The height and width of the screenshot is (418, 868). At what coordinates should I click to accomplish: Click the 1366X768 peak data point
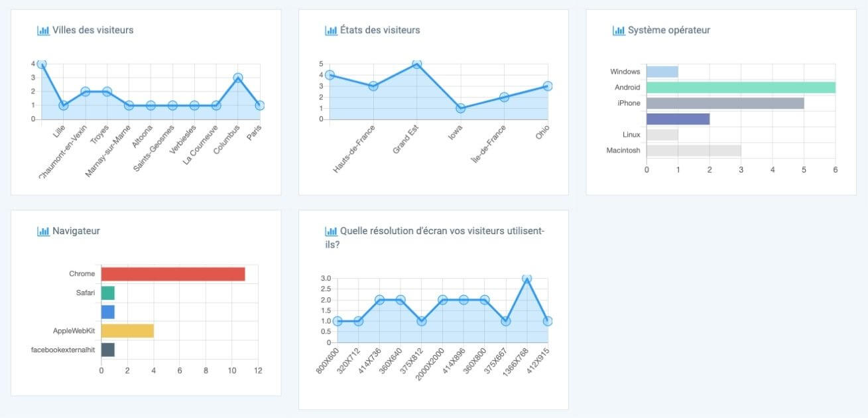(x=527, y=278)
